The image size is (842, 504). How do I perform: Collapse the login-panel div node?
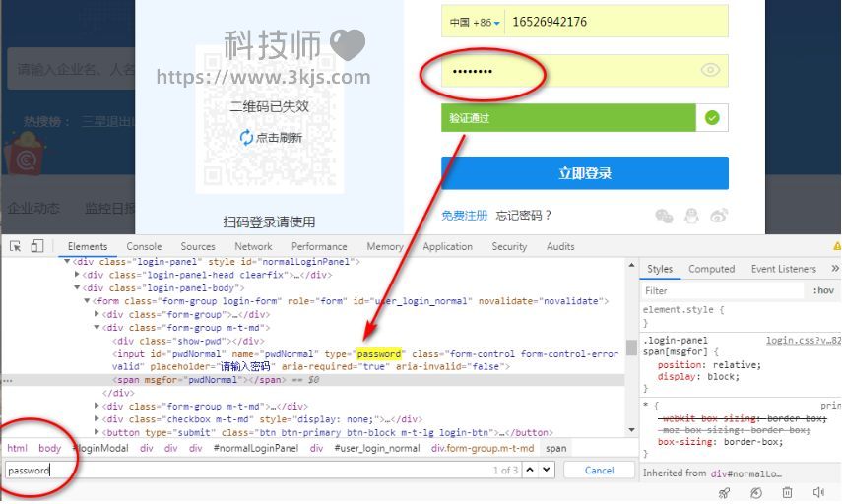[67, 262]
